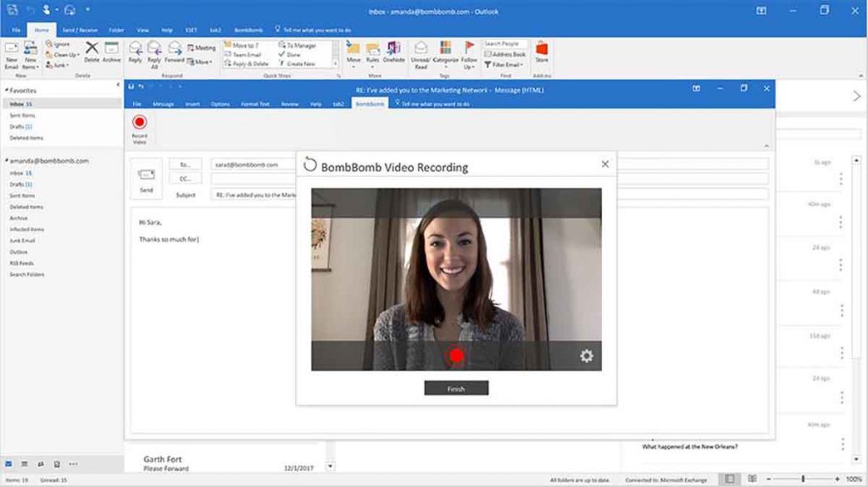Open the Rules dropdown
This screenshot has height=487, width=868.
pos(373,55)
